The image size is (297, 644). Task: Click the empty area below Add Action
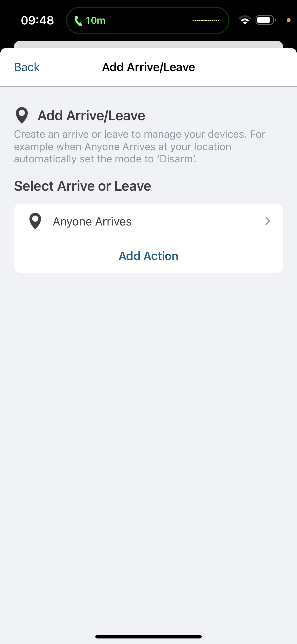(148, 425)
